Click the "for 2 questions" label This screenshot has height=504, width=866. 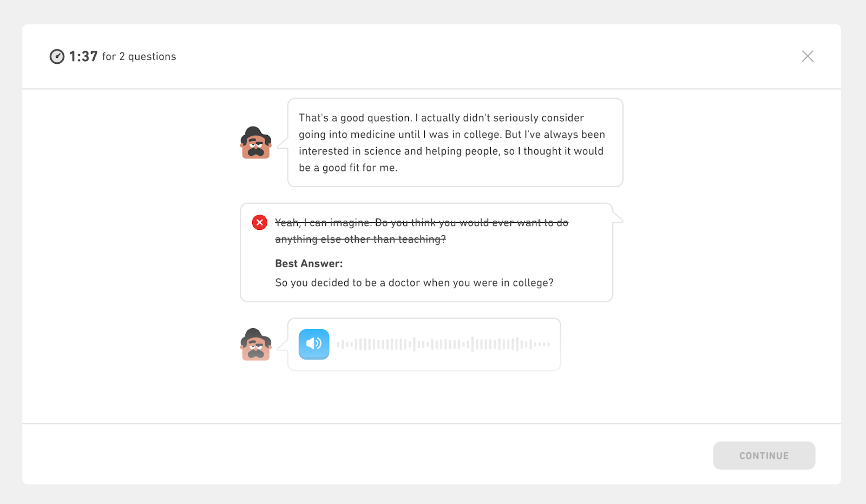139,57
